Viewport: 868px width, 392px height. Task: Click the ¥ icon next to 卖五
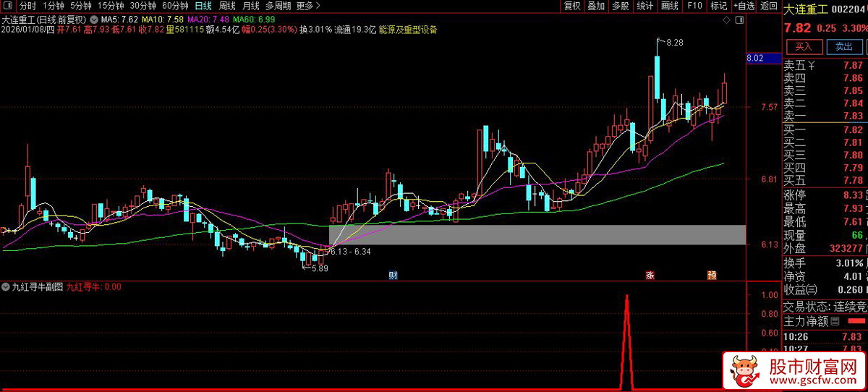click(x=812, y=66)
